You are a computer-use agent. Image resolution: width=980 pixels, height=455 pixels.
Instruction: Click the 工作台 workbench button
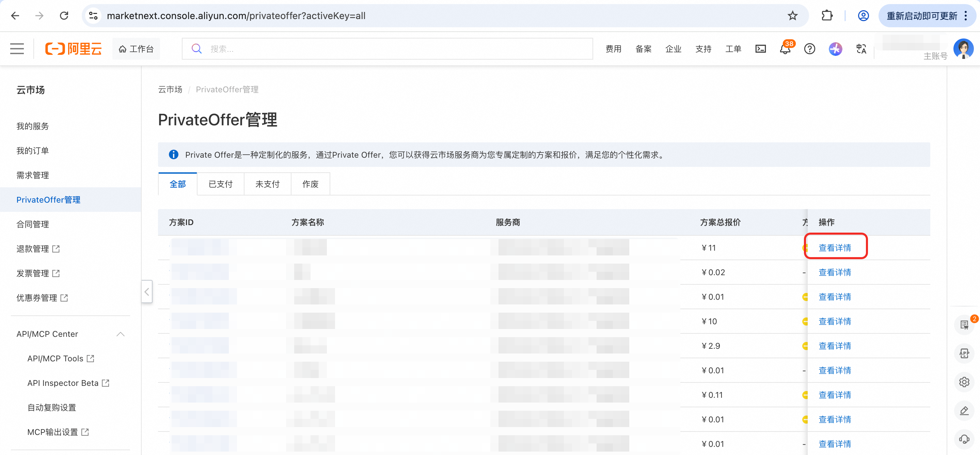(x=136, y=49)
